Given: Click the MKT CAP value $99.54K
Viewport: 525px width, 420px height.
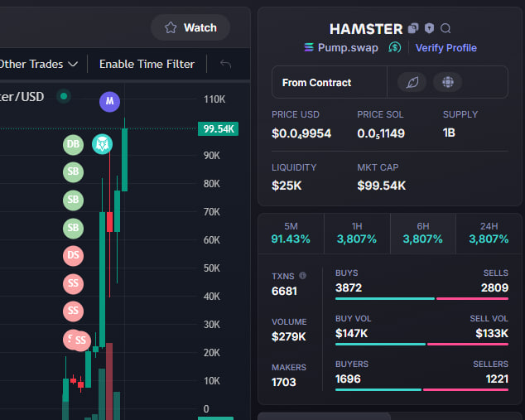Looking at the screenshot, I should click(382, 186).
